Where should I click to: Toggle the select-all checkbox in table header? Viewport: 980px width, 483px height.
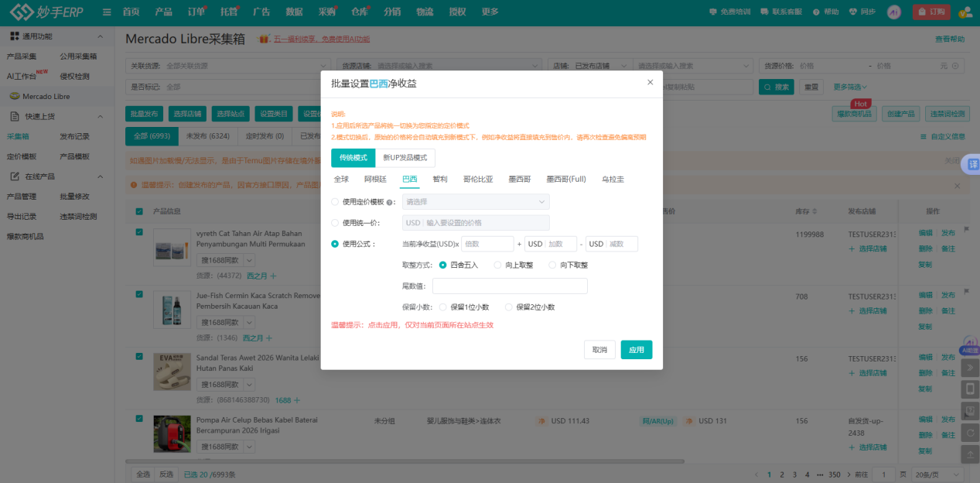(x=139, y=211)
